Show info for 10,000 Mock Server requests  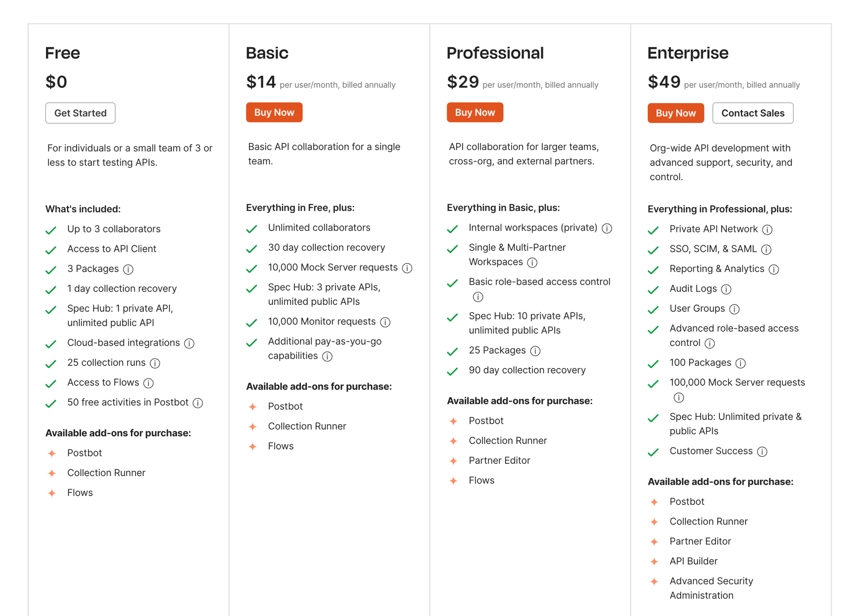407,268
